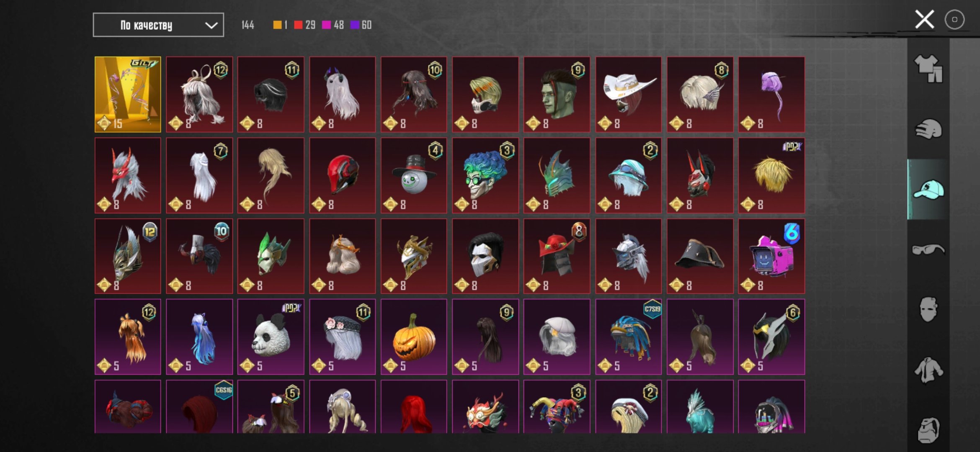The height and width of the screenshot is (452, 980).
Task: Pick the white cowboy hat item
Action: pyautogui.click(x=629, y=94)
